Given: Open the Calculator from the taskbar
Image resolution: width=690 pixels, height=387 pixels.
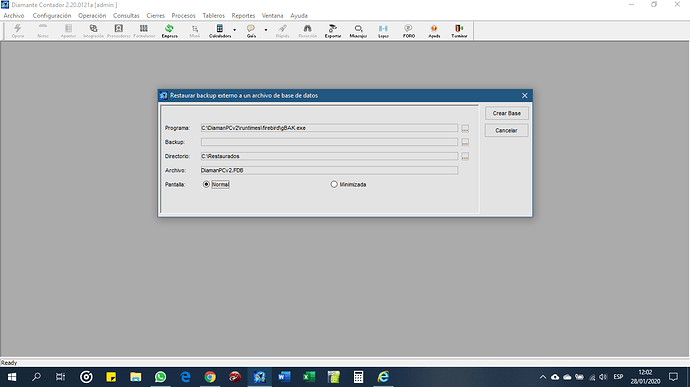Looking at the screenshot, I should [358, 377].
